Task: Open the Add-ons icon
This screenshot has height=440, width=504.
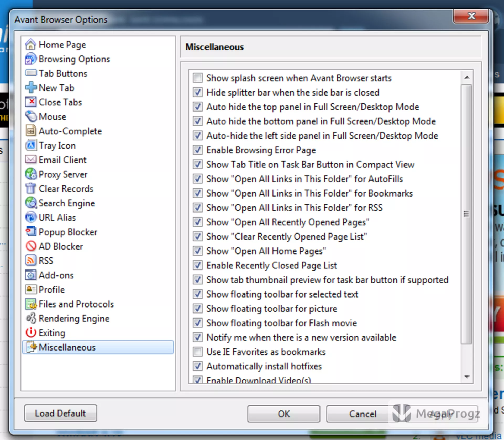Action: (31, 275)
